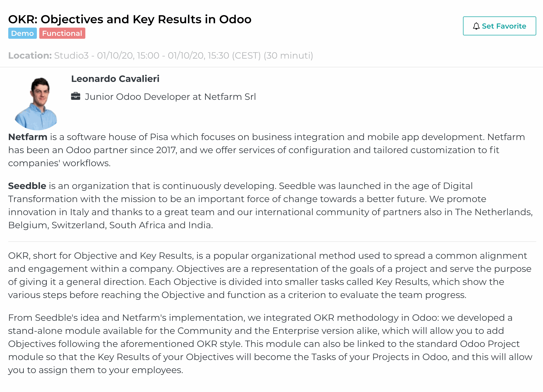
Task: Click the OKR talk title heading
Action: pos(130,19)
